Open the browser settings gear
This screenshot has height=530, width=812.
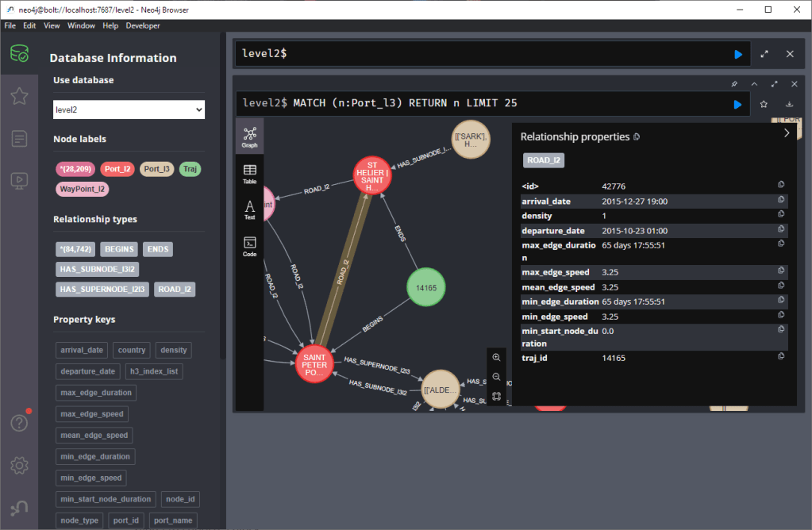19,465
